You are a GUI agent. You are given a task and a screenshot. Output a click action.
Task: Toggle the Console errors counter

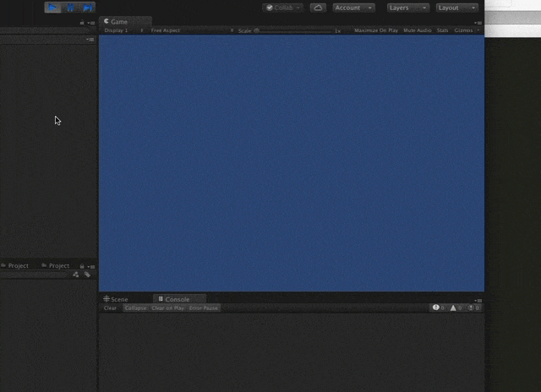(x=473, y=308)
